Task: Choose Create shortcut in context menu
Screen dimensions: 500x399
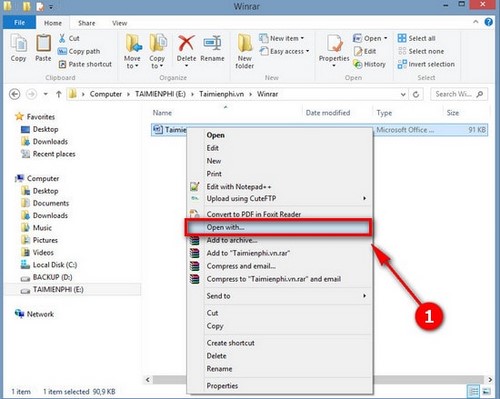Action: click(x=231, y=343)
